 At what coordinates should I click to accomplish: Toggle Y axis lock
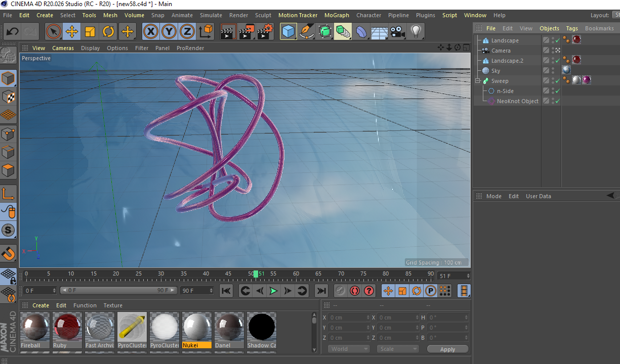click(x=169, y=32)
